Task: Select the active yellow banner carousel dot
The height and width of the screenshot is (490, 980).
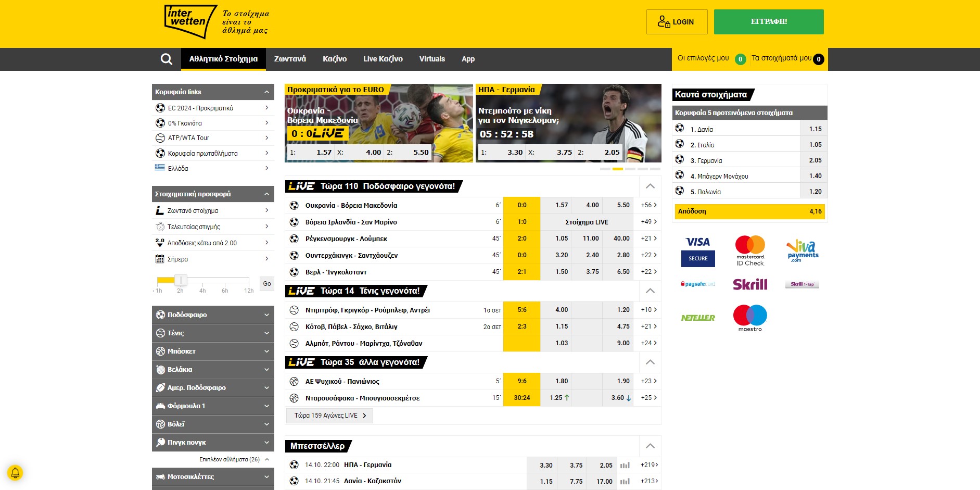Action: tap(617, 169)
